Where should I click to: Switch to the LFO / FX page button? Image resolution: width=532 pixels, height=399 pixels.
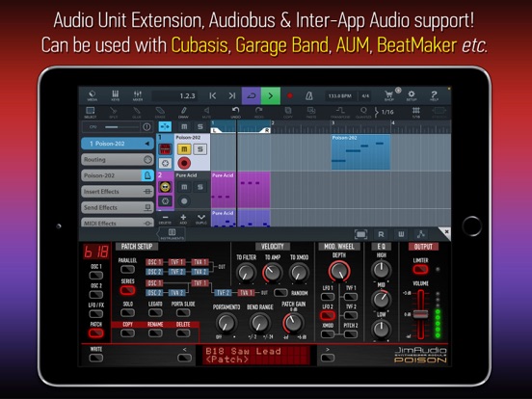click(x=96, y=313)
